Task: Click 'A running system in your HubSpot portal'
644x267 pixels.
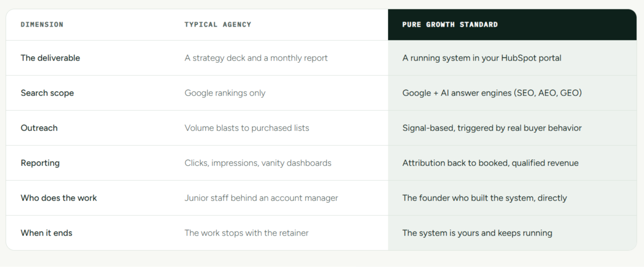Action: [x=482, y=58]
